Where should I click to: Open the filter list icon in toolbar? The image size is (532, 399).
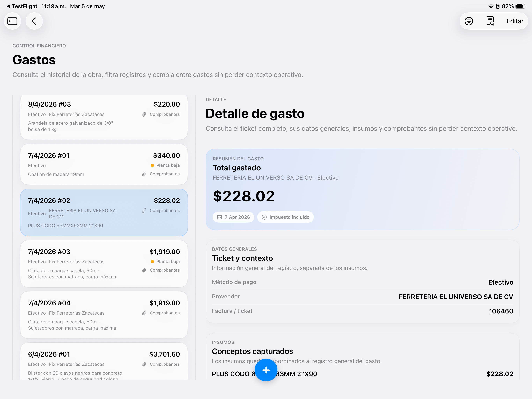pos(469,21)
